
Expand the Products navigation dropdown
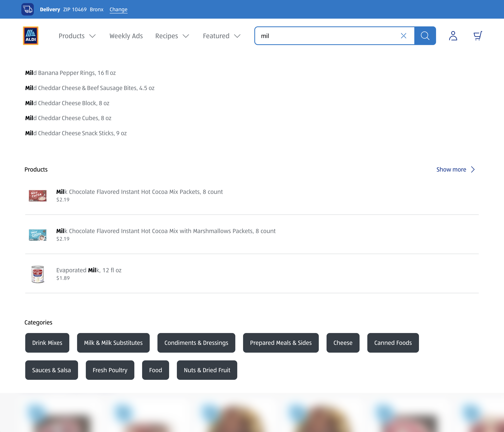click(x=77, y=36)
